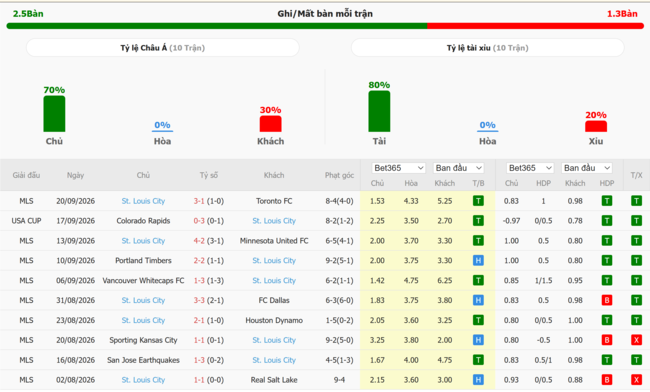Open the first Bet365 bookmaker dropdown
This screenshot has height=392, width=650.
pos(398,168)
